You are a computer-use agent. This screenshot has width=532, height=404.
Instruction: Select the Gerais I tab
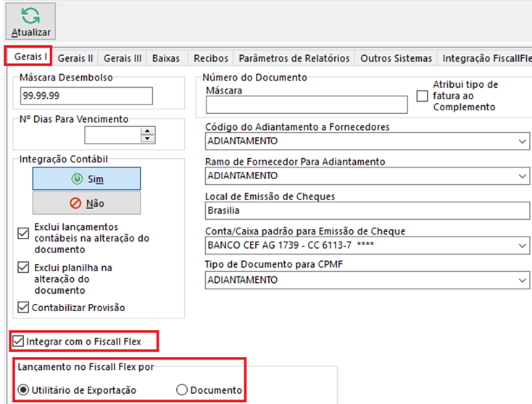(x=28, y=57)
